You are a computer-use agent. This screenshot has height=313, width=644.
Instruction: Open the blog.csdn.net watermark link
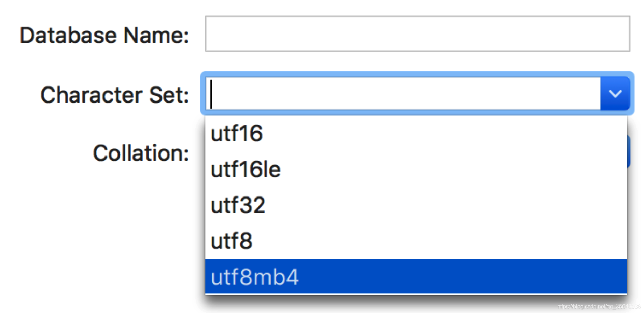pyautogui.click(x=598, y=307)
